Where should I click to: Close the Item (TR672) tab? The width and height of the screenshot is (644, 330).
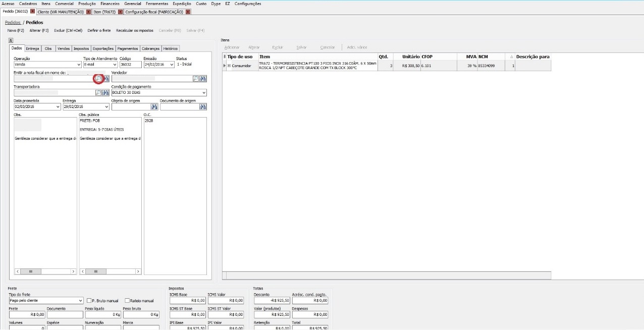point(121,12)
